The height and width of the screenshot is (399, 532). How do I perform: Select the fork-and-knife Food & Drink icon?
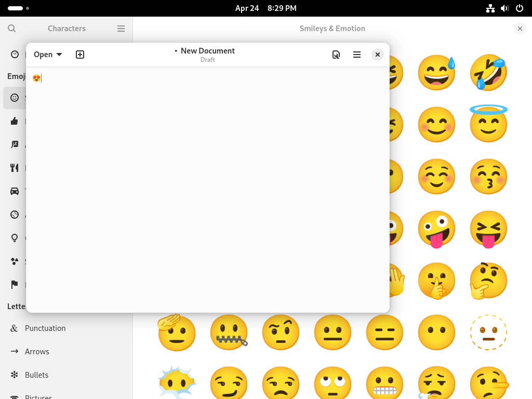click(15, 168)
